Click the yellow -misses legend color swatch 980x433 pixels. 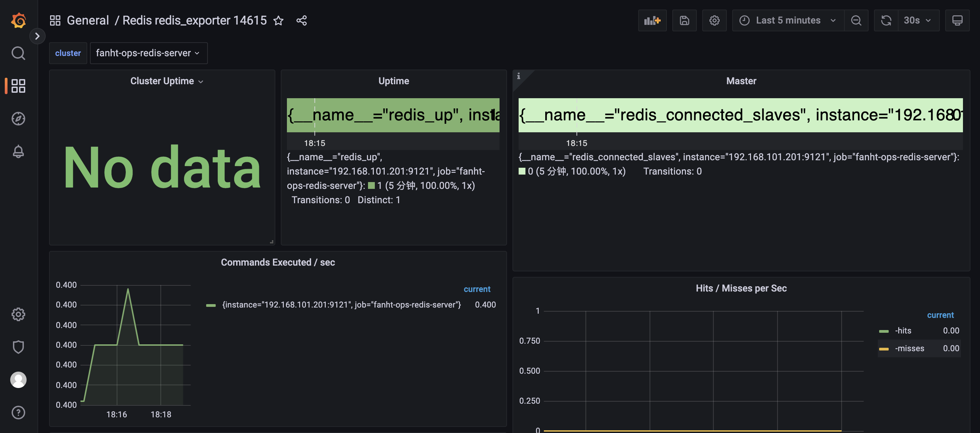tap(884, 349)
